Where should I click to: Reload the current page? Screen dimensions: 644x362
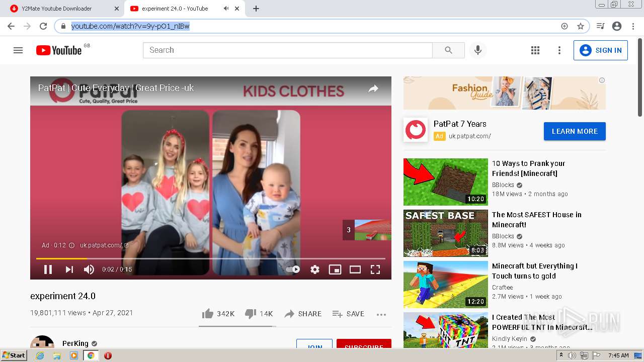[43, 26]
